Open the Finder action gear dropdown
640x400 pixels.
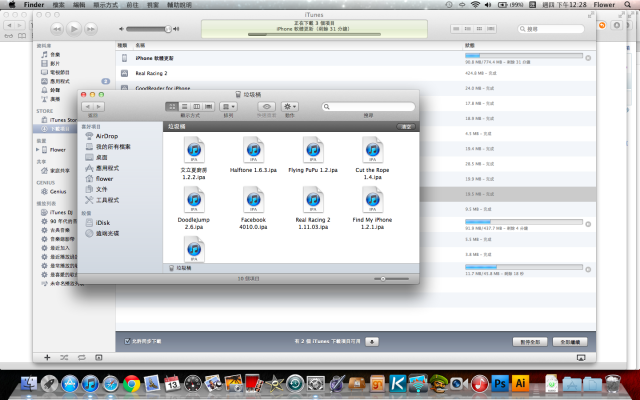tap(290, 107)
